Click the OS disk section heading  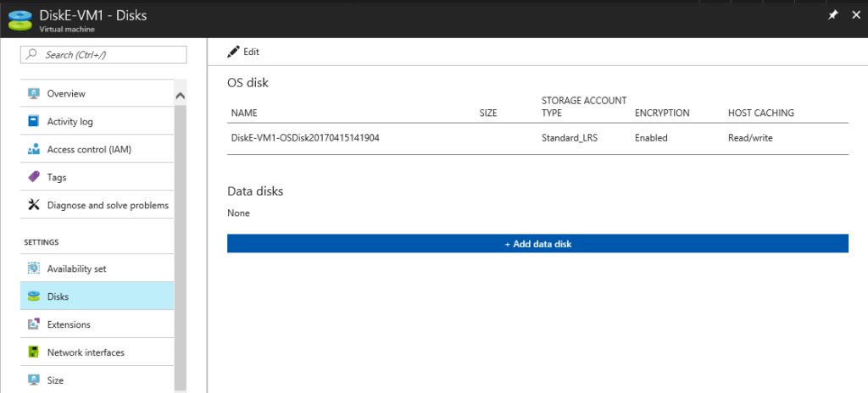tap(248, 83)
